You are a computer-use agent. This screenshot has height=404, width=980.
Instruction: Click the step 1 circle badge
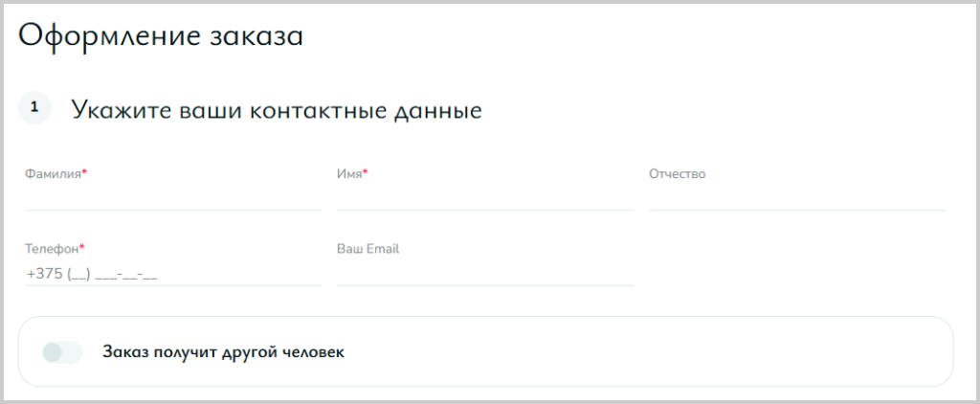pos(34,107)
